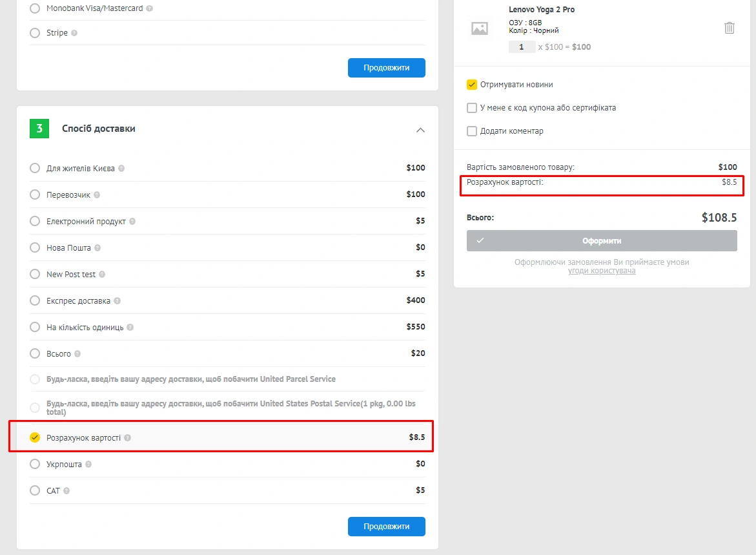Click help icon beside Monobank Visa/Mastercard
The image size is (756, 555).
[x=150, y=9]
